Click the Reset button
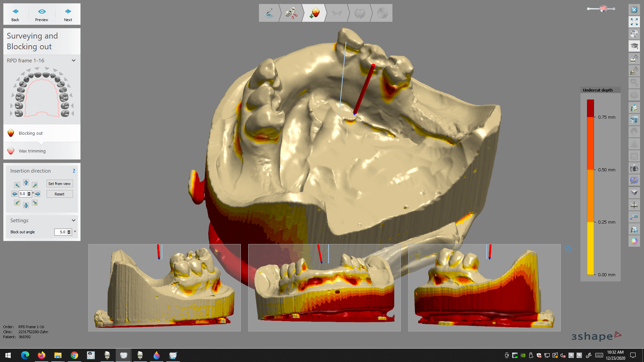 [x=59, y=194]
